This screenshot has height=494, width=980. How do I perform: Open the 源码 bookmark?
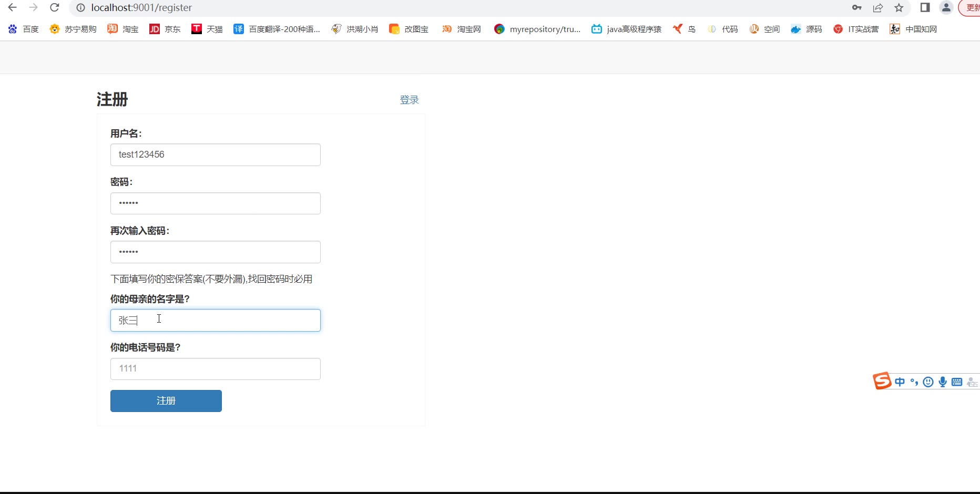click(807, 29)
